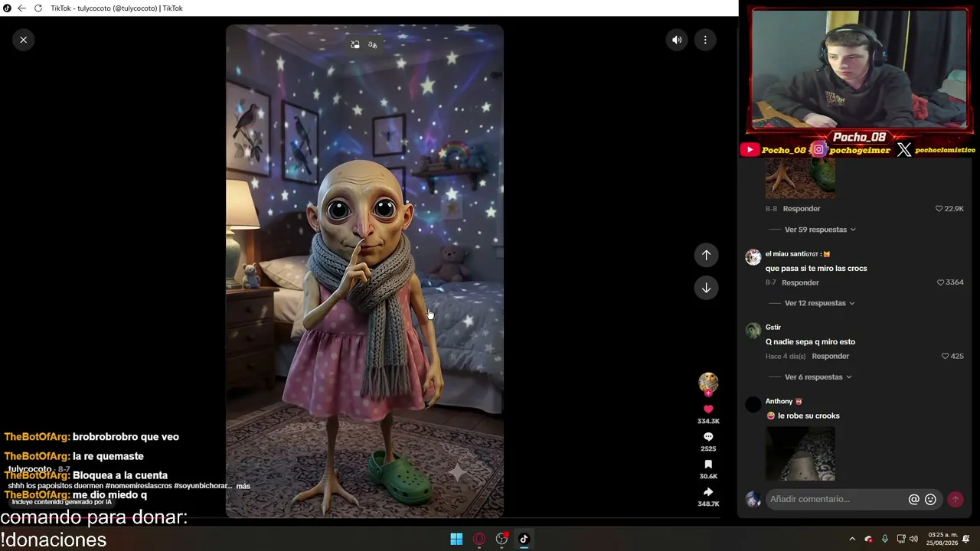
Task: Click the comment text 'que pasa si te miro las crocs'
Action: (x=816, y=269)
